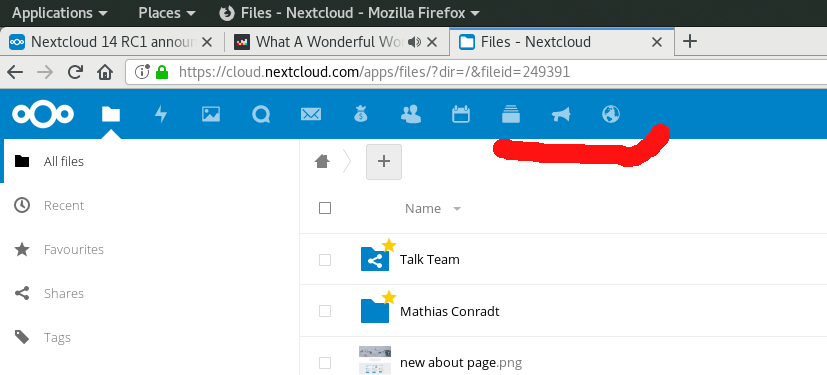Open the money bag app icon

(x=361, y=114)
